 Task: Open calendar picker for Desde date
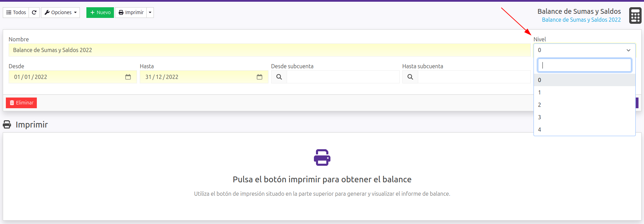(128, 77)
